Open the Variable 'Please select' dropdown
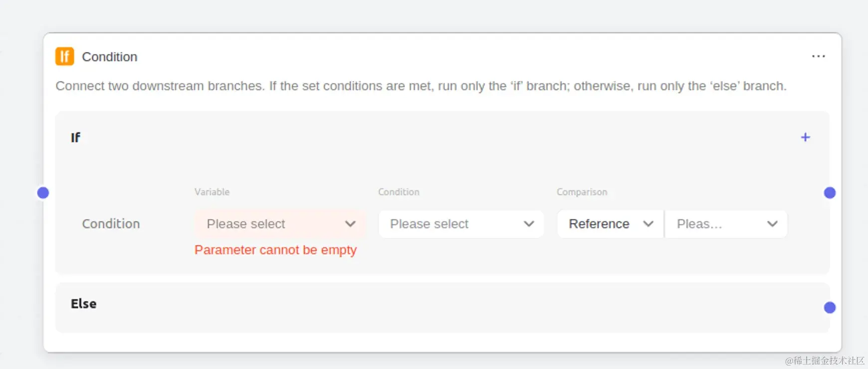This screenshot has height=369, width=868. pyautogui.click(x=280, y=224)
